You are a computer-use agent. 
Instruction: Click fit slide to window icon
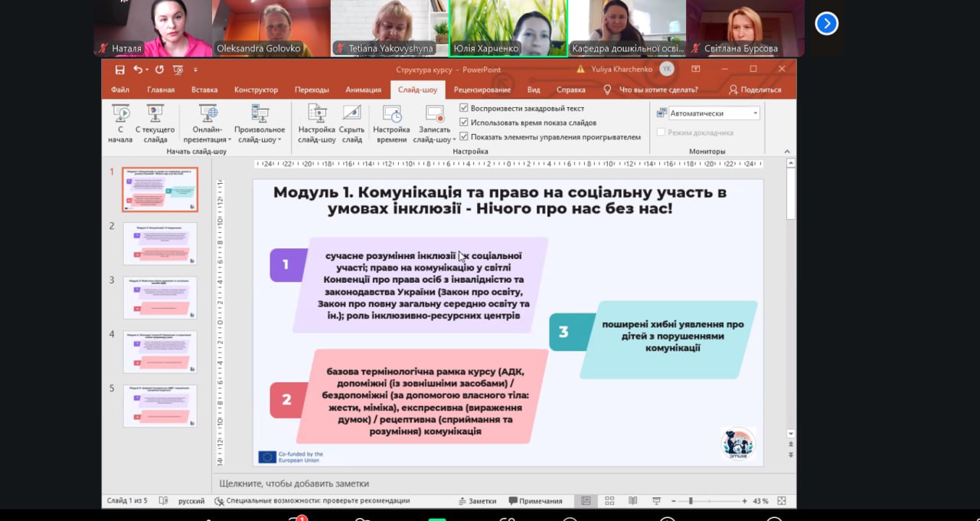(782, 501)
